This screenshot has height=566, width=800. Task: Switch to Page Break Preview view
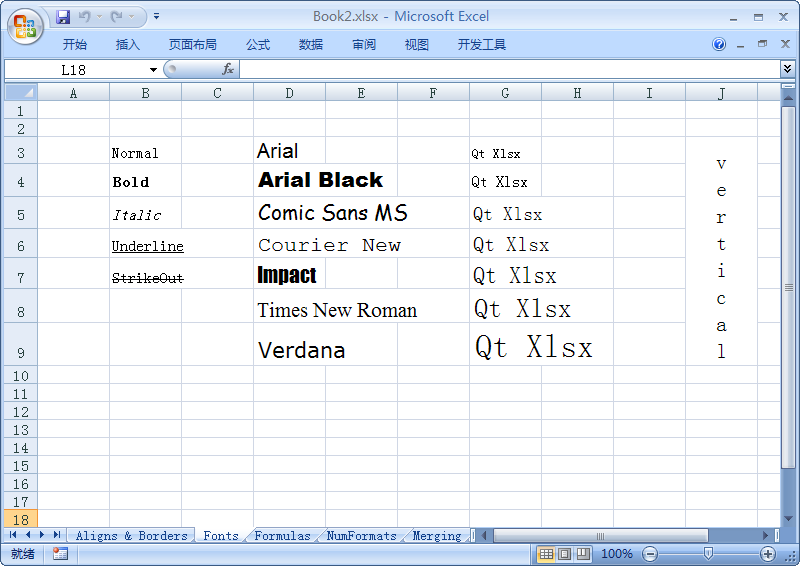point(582,554)
